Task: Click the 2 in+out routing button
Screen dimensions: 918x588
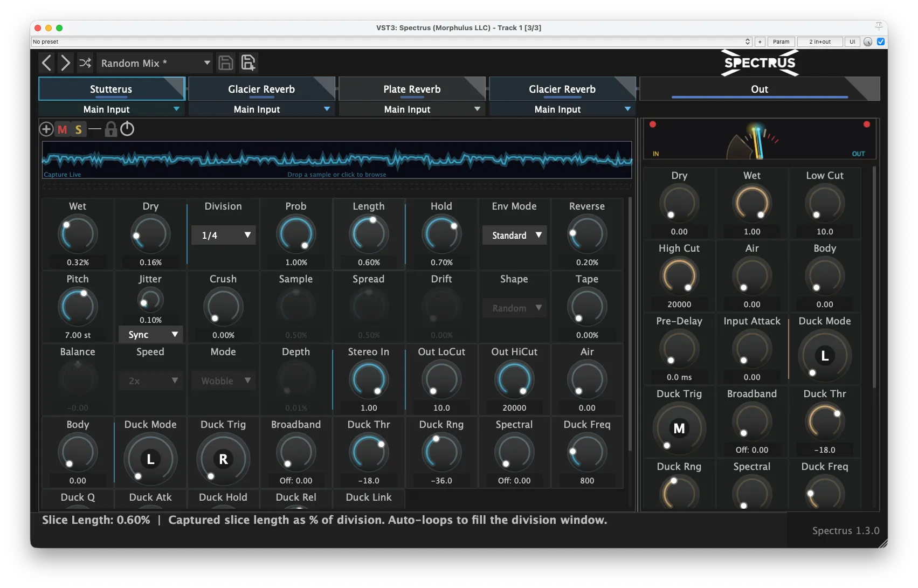Action: click(x=820, y=41)
